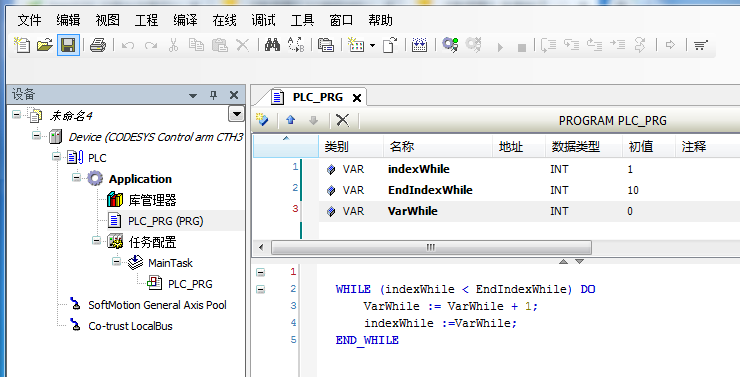Toggle auto-hide pin on 设备 panel
This screenshot has height=377, width=740.
(213, 95)
